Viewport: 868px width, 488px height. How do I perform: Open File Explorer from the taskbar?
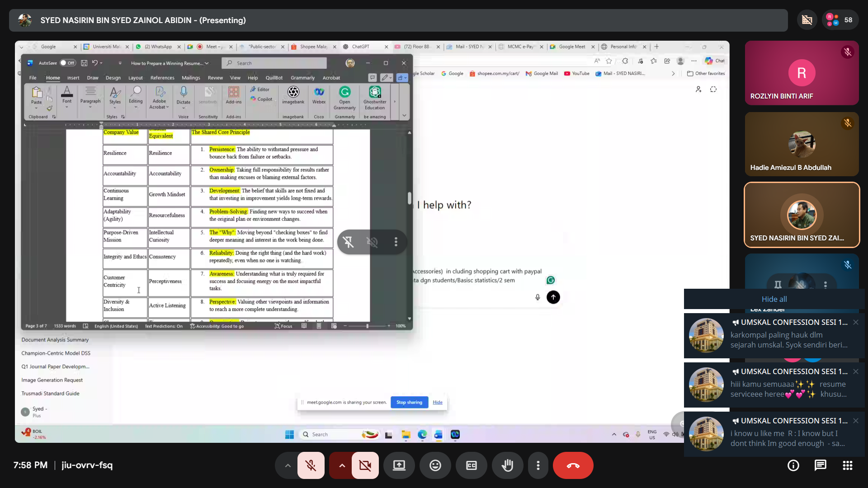(x=406, y=435)
